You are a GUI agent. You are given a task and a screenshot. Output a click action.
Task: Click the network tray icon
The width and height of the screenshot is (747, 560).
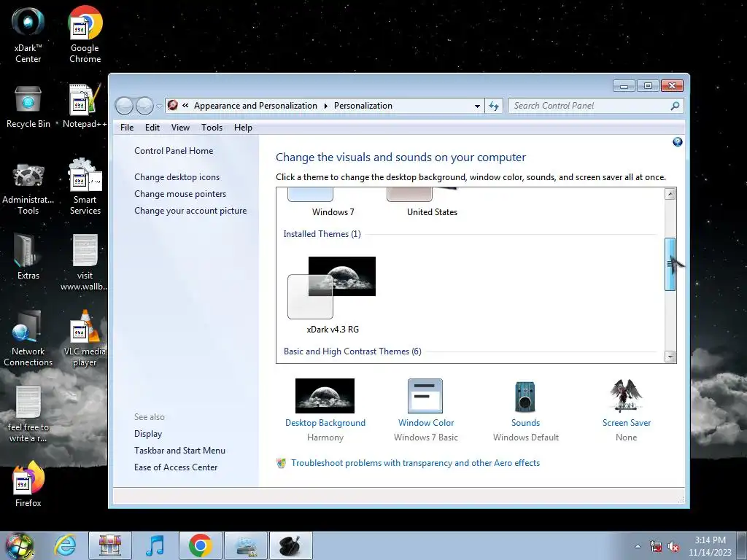(x=656, y=547)
